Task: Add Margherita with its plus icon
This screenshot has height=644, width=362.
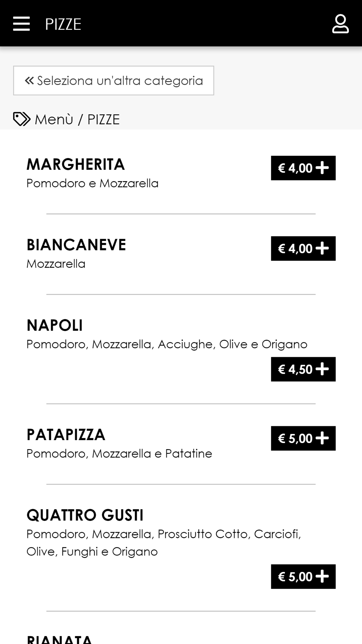Action: click(x=322, y=168)
